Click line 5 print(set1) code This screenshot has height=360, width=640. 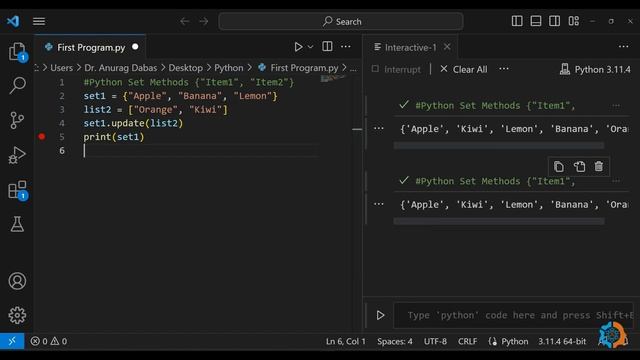(114, 137)
